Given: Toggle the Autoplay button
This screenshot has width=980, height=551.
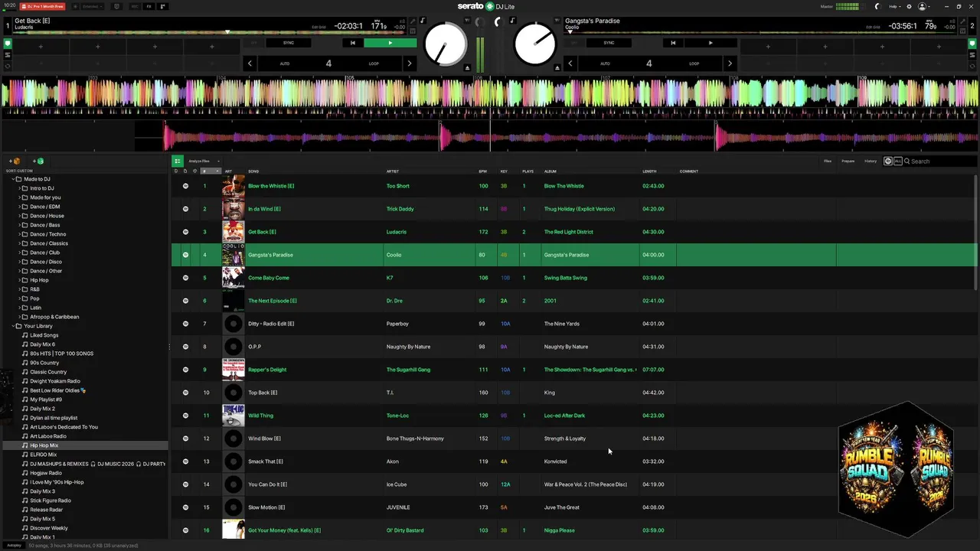Looking at the screenshot, I should (15, 546).
